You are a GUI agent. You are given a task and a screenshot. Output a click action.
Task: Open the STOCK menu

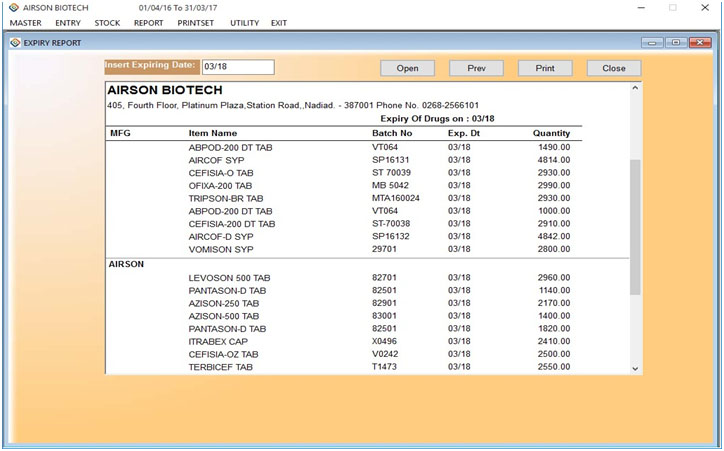[x=107, y=22]
